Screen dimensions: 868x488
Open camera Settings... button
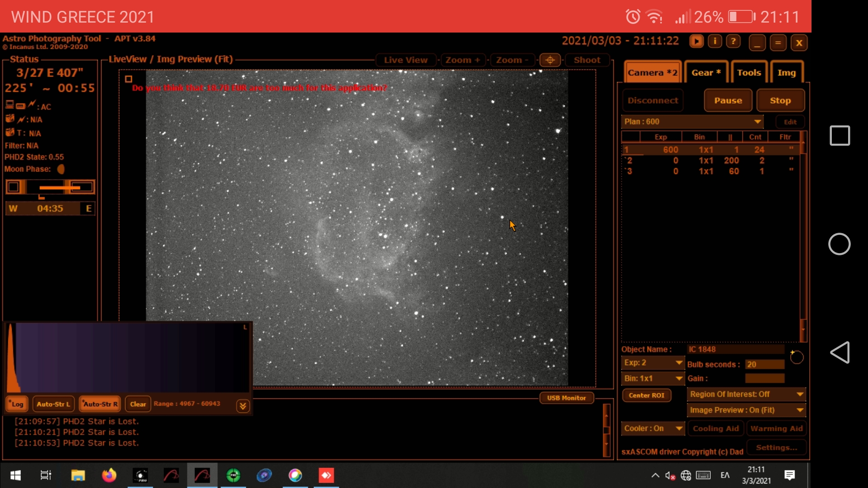tap(776, 447)
